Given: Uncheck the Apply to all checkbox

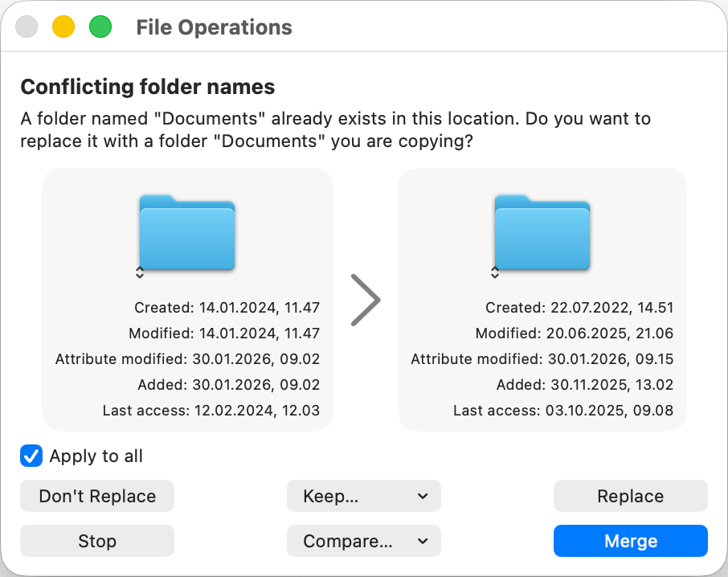Looking at the screenshot, I should click(x=31, y=456).
